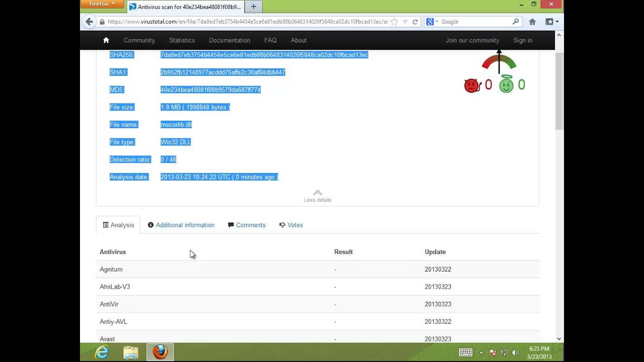Switch to the Votes tab

coord(291,225)
